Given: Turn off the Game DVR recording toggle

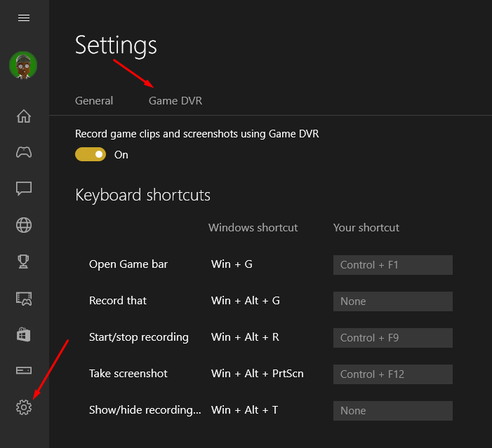Looking at the screenshot, I should [91, 154].
